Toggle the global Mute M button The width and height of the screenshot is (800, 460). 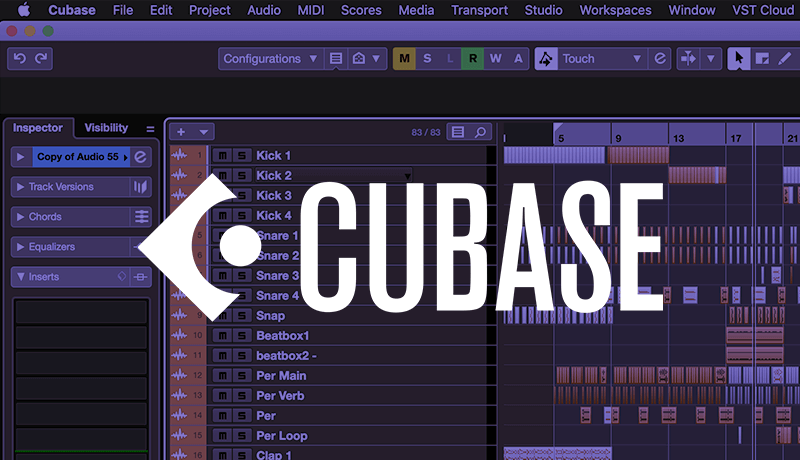404,59
